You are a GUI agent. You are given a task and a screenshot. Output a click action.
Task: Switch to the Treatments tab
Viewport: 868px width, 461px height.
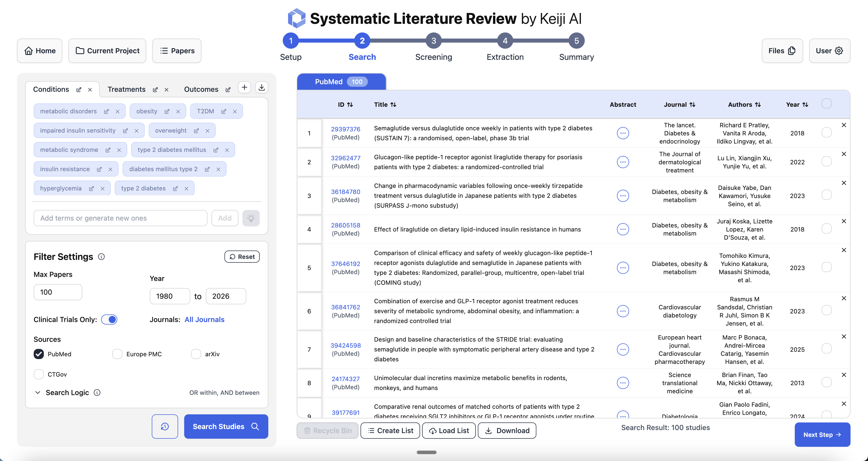[126, 89]
